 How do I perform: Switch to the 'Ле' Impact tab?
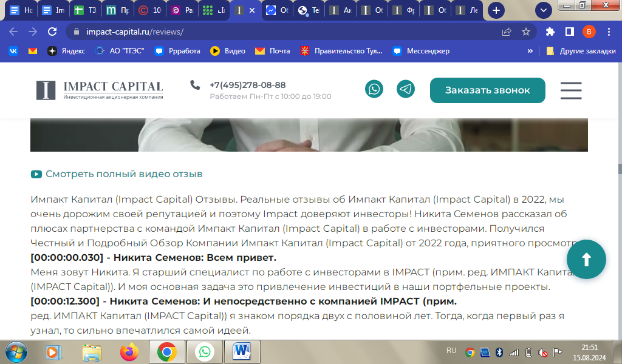[468, 10]
